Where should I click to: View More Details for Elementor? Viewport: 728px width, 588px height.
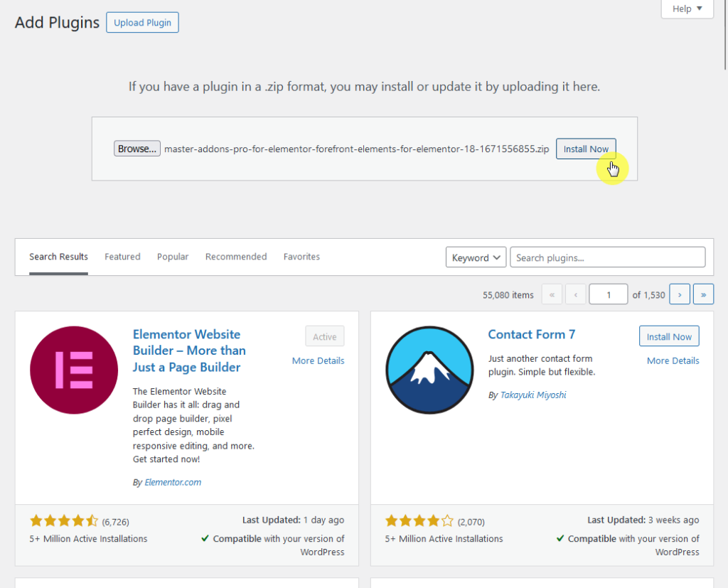pos(318,360)
